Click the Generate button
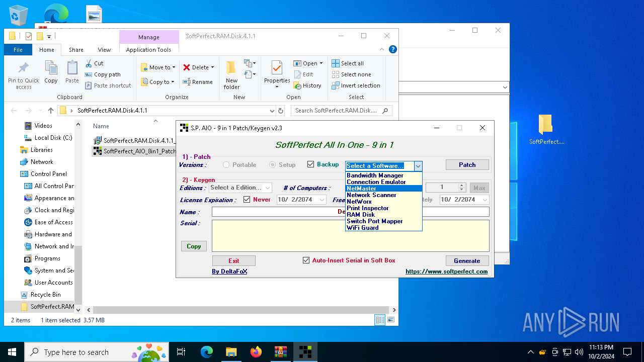Screen dimensions: 644x362 (x=467, y=260)
